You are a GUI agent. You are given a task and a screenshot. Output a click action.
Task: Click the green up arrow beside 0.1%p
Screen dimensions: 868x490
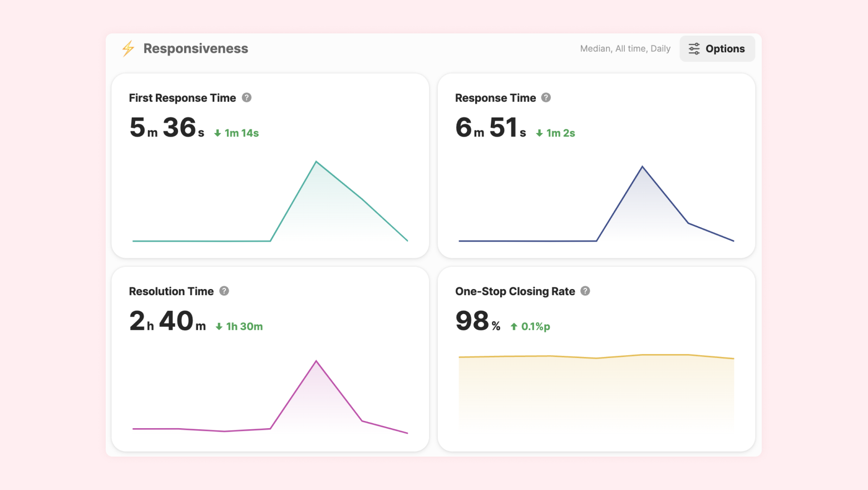click(514, 326)
